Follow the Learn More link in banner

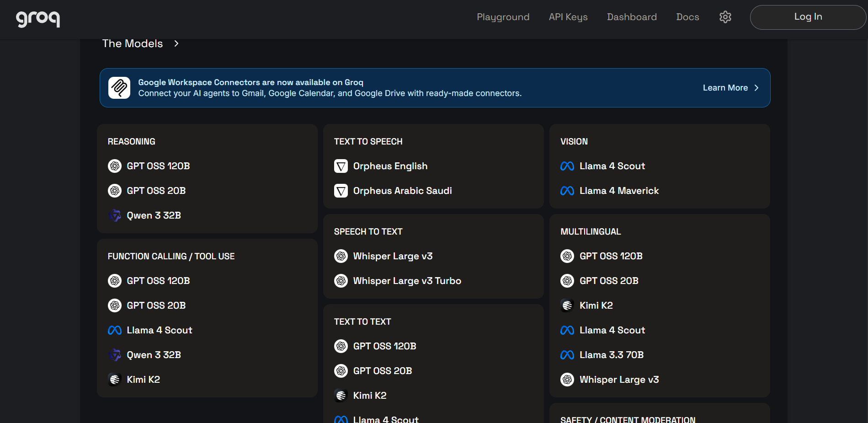click(725, 88)
